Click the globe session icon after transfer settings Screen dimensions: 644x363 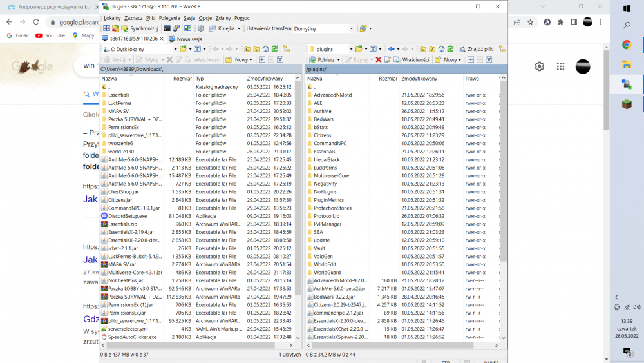tap(363, 28)
